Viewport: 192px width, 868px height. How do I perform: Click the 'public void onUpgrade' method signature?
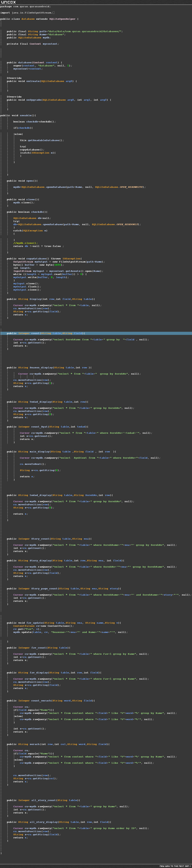coord(59,100)
